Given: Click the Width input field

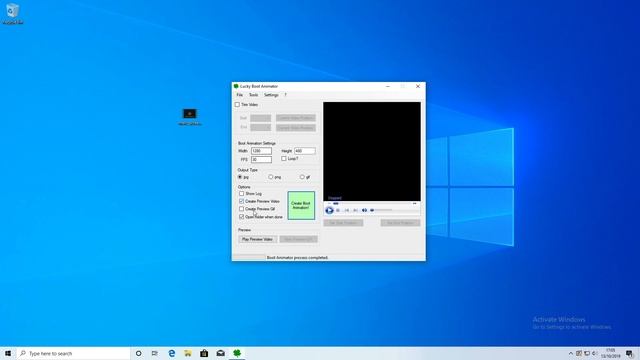Looking at the screenshot, I should tap(261, 151).
